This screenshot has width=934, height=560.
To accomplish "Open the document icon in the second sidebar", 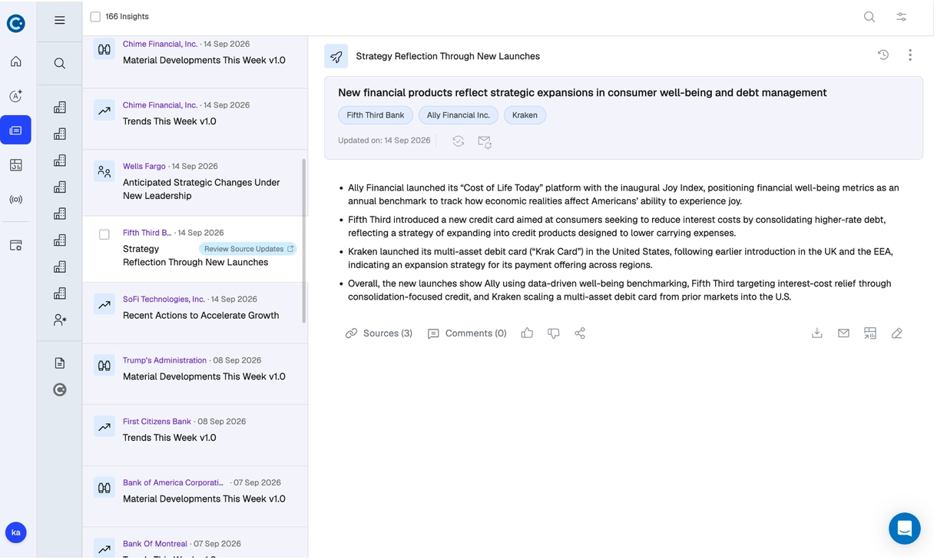I will 60,363.
